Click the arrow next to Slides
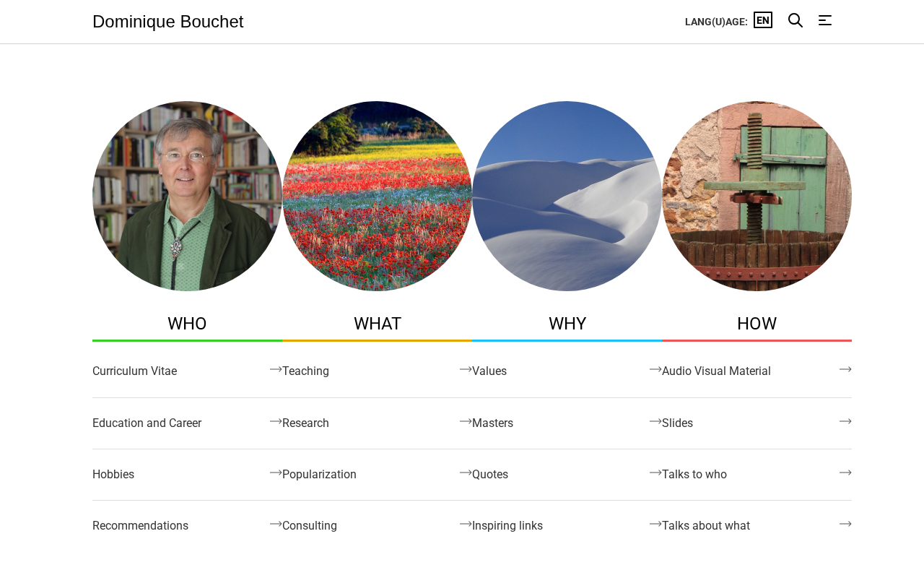The image size is (924, 578). pos(845,421)
